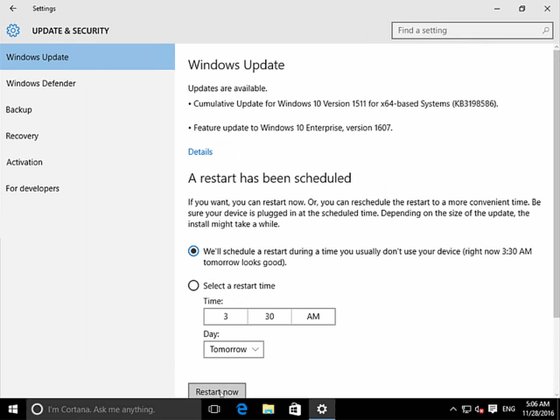The image size is (560, 420).
Task: Click the Find a setting search box
Action: (x=472, y=31)
